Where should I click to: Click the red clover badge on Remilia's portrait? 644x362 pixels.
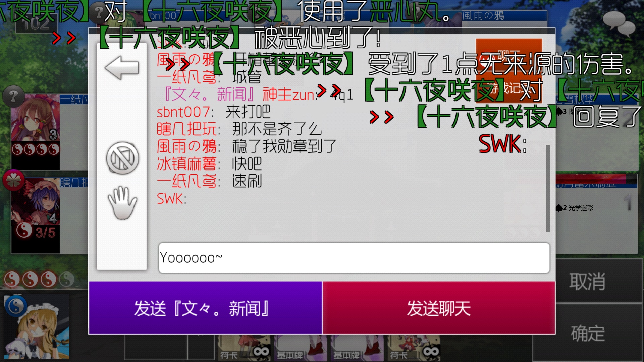point(13,180)
